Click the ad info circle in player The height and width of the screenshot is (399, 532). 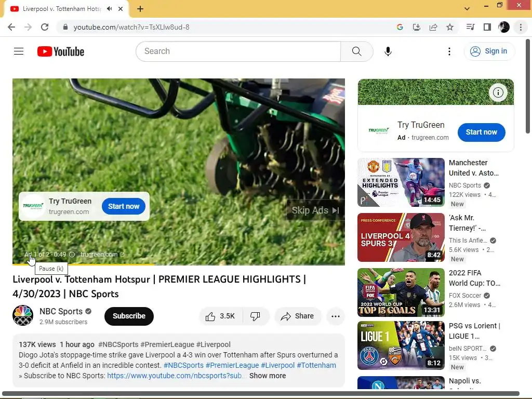72,255
